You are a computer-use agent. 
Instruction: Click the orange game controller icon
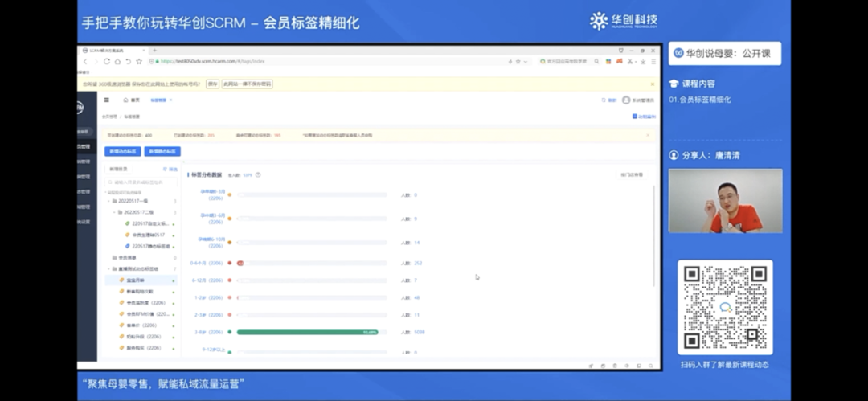coord(620,62)
